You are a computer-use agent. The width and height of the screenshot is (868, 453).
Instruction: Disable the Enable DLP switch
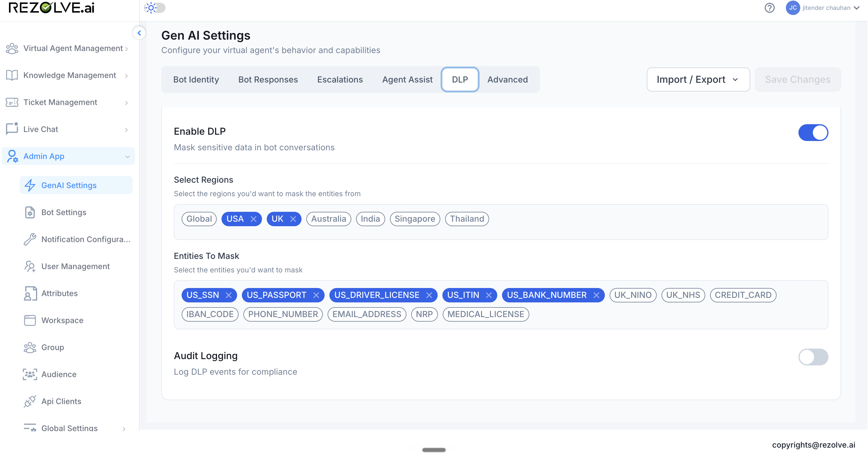(x=813, y=133)
